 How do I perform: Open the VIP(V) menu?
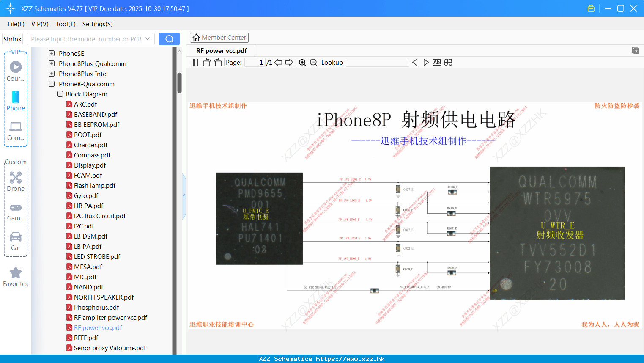(x=40, y=24)
